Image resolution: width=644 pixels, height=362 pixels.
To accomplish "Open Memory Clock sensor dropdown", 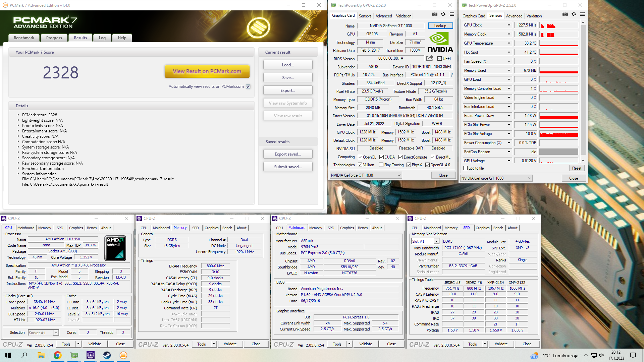I will [509, 34].
